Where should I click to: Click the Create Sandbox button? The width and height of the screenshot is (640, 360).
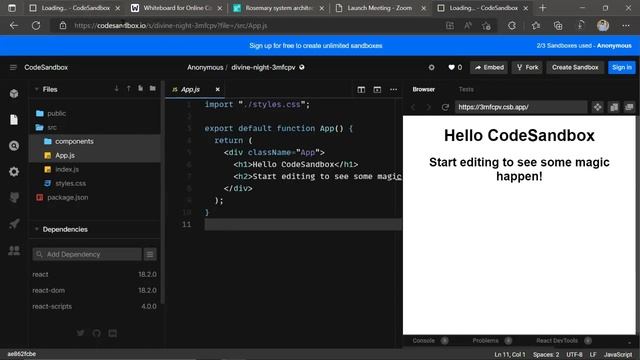tap(575, 67)
